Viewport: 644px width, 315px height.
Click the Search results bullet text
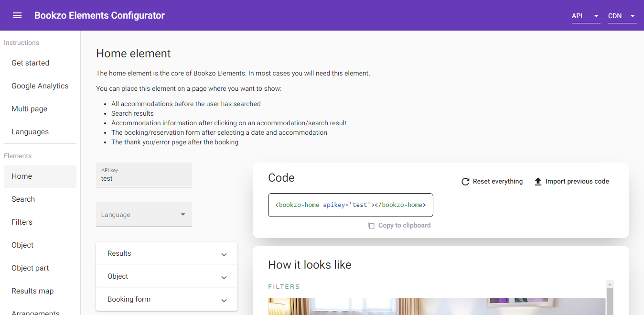pyautogui.click(x=132, y=113)
